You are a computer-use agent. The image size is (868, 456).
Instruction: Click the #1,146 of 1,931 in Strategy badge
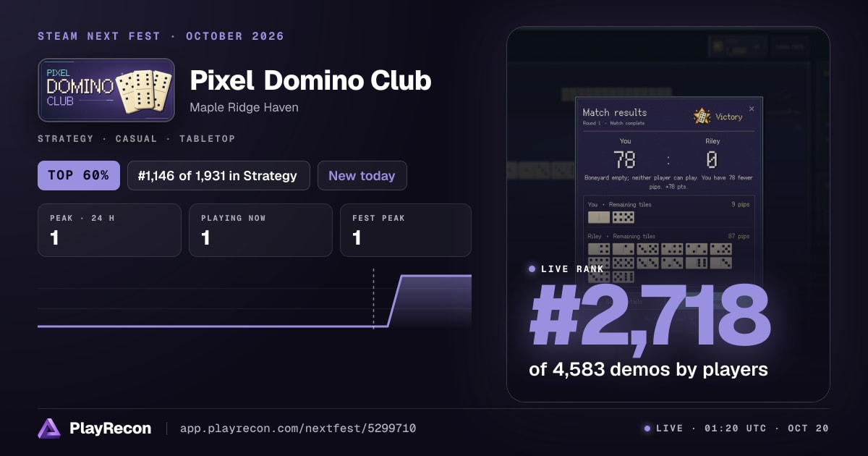(218, 175)
